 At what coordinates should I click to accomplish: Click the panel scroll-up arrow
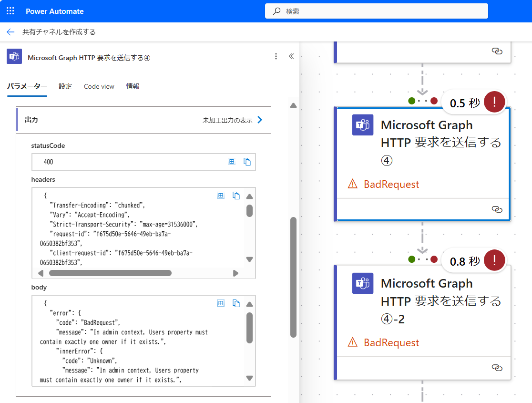(x=294, y=105)
